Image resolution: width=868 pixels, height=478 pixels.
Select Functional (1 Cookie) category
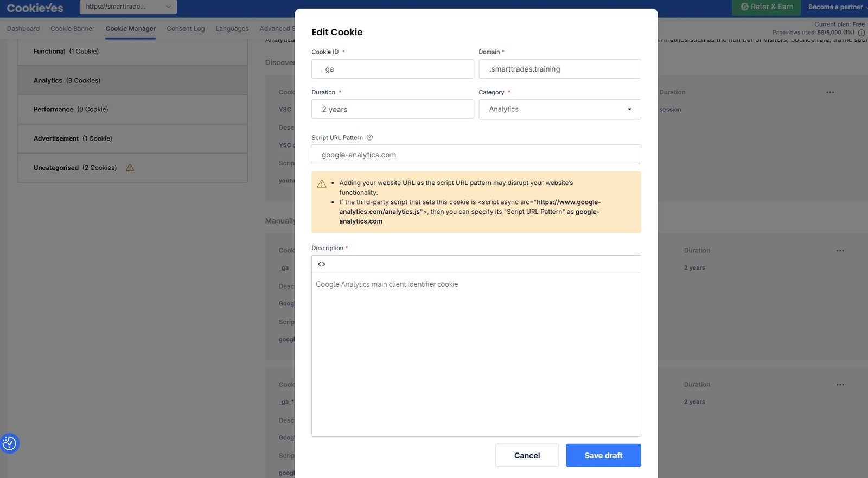[x=133, y=52]
